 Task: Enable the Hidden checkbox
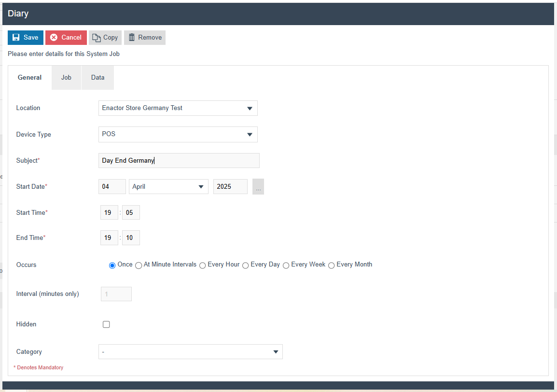[x=106, y=324]
